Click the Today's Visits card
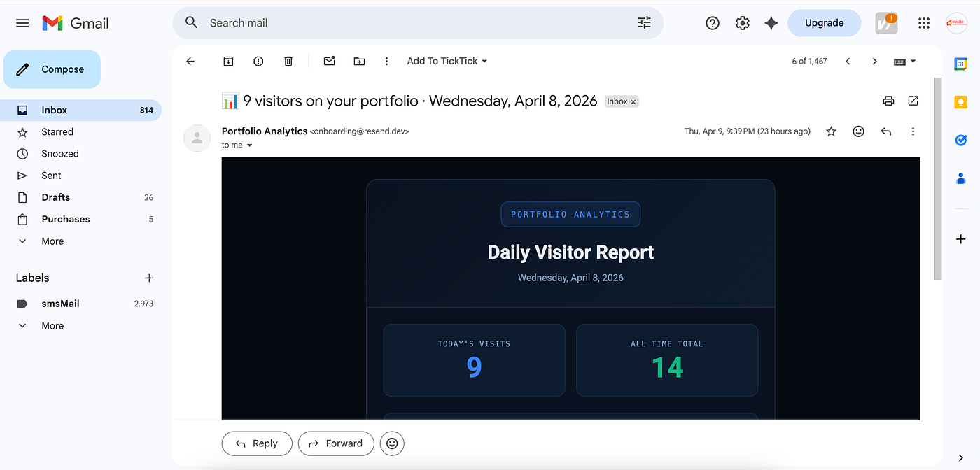The image size is (980, 470). coord(474,360)
